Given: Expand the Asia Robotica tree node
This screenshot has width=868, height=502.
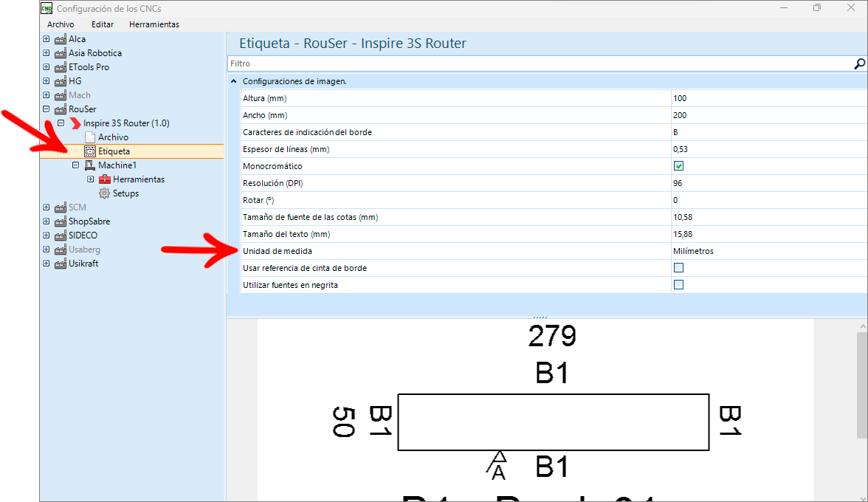Looking at the screenshot, I should pyautogui.click(x=46, y=53).
